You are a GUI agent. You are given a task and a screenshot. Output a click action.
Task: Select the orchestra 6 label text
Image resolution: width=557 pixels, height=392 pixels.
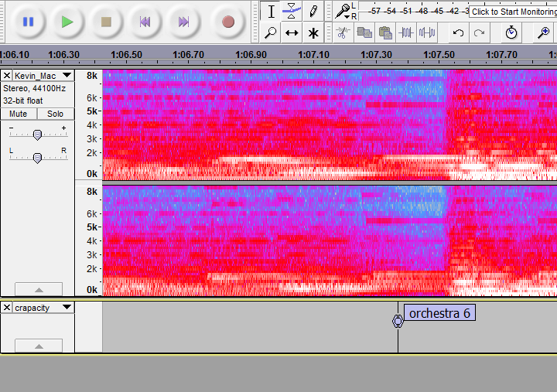pos(439,313)
